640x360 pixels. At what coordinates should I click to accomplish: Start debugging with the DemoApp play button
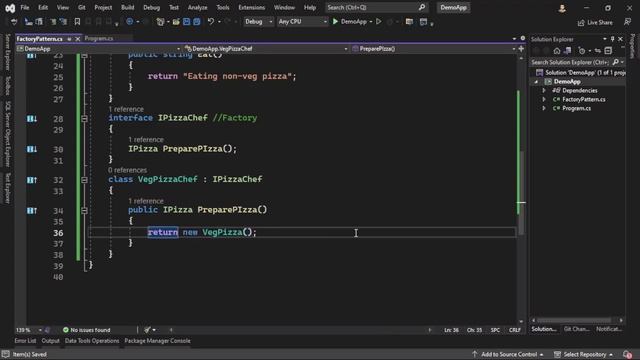pyautogui.click(x=349, y=22)
